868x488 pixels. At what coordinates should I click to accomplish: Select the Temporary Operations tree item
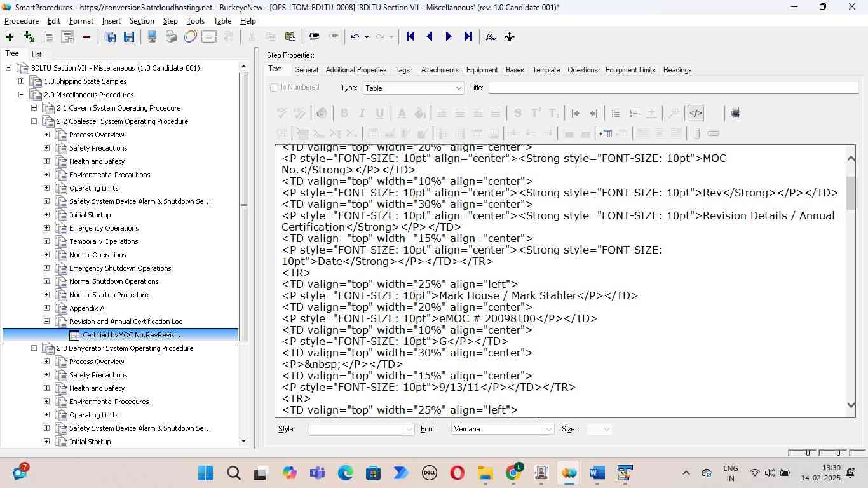104,241
